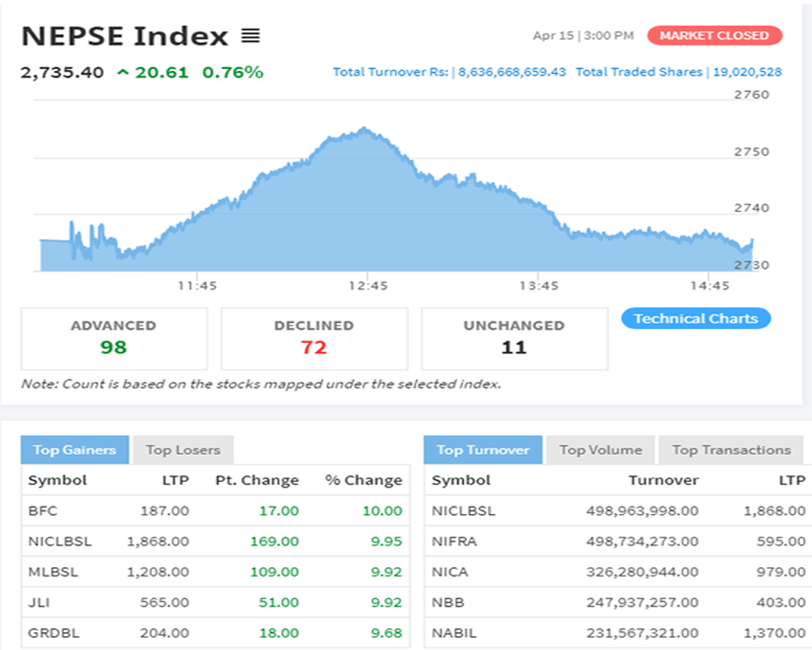Image resolution: width=812 pixels, height=650 pixels.
Task: Open the hamburger menu beside NEPSE Index
Action: (250, 36)
